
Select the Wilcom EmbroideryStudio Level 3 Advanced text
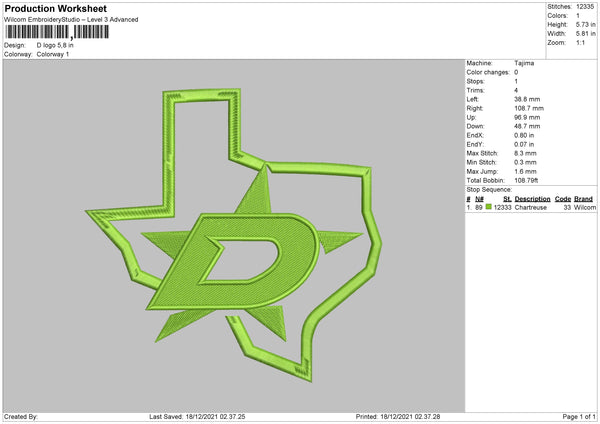point(71,20)
